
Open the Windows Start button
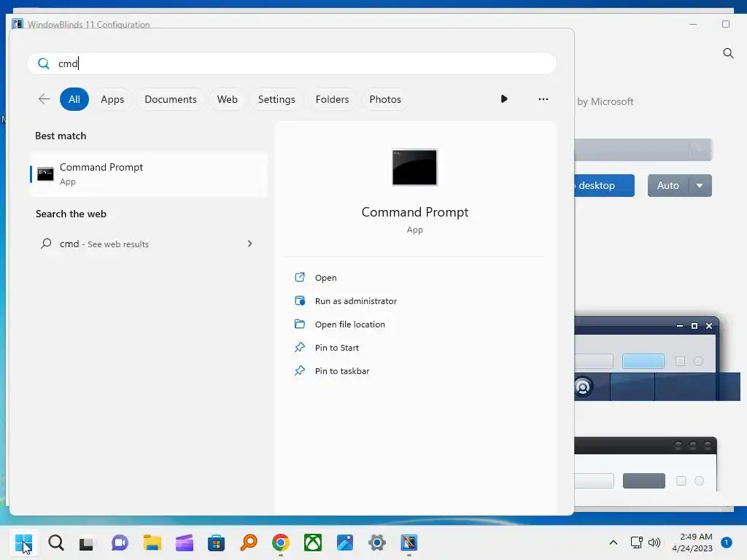(23, 542)
